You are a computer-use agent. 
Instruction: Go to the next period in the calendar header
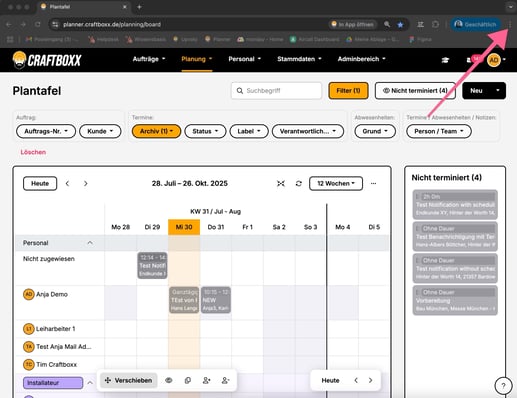86,184
